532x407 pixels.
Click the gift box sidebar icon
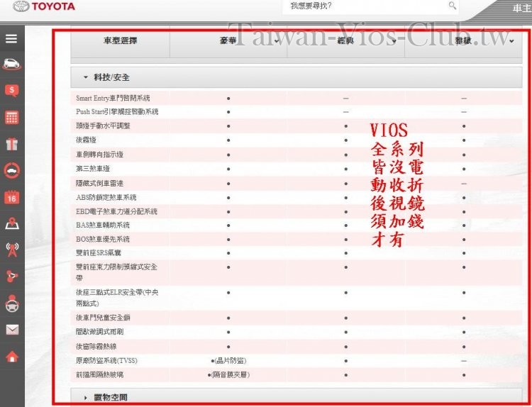[x=12, y=144]
